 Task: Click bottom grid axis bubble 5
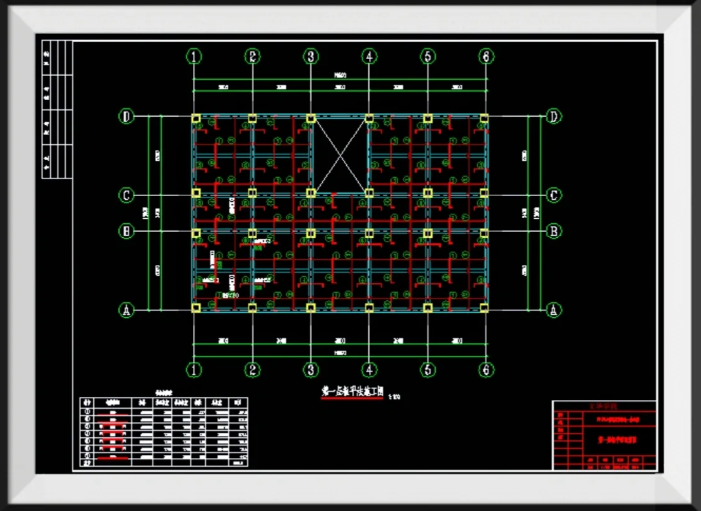[427, 370]
